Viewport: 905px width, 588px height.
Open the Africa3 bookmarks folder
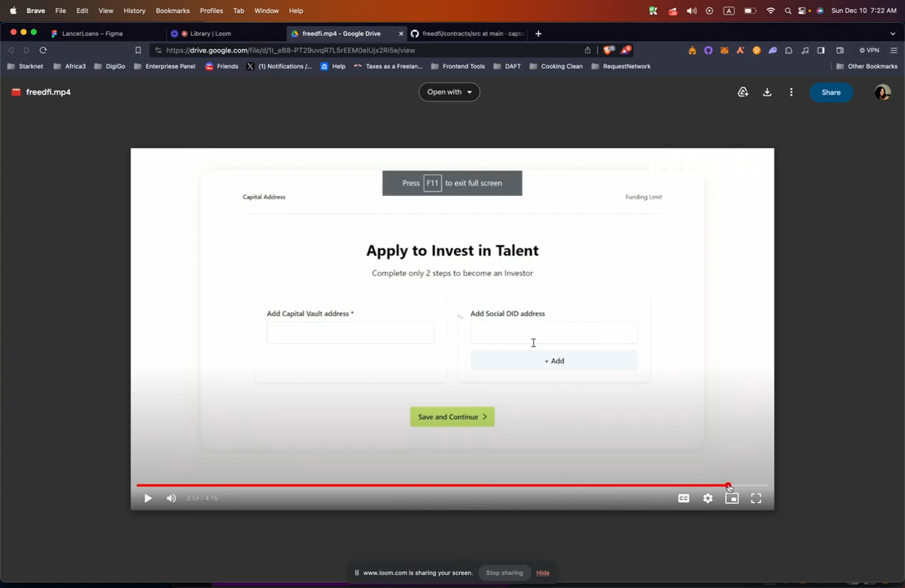click(69, 66)
